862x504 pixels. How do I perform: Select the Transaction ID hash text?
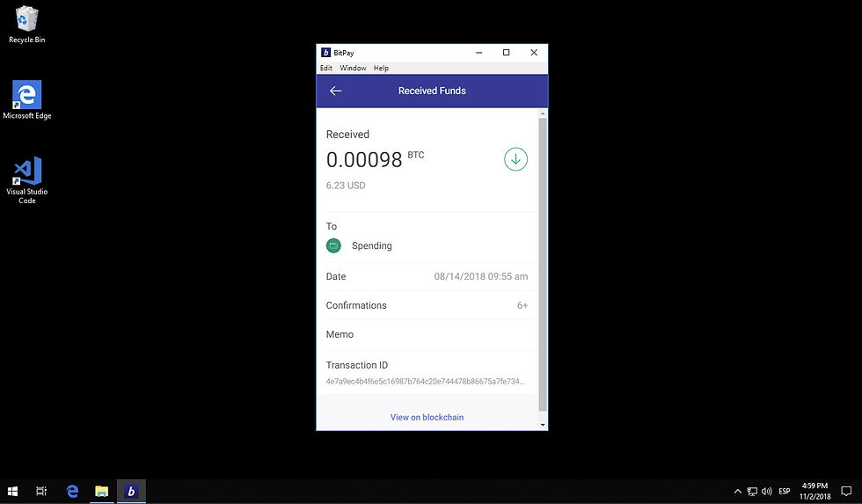(x=426, y=381)
